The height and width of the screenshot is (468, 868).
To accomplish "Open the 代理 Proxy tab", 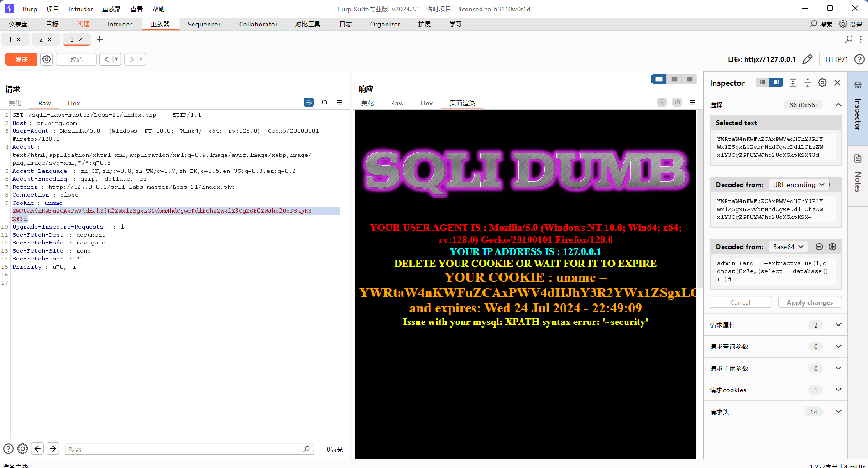I will click(83, 24).
